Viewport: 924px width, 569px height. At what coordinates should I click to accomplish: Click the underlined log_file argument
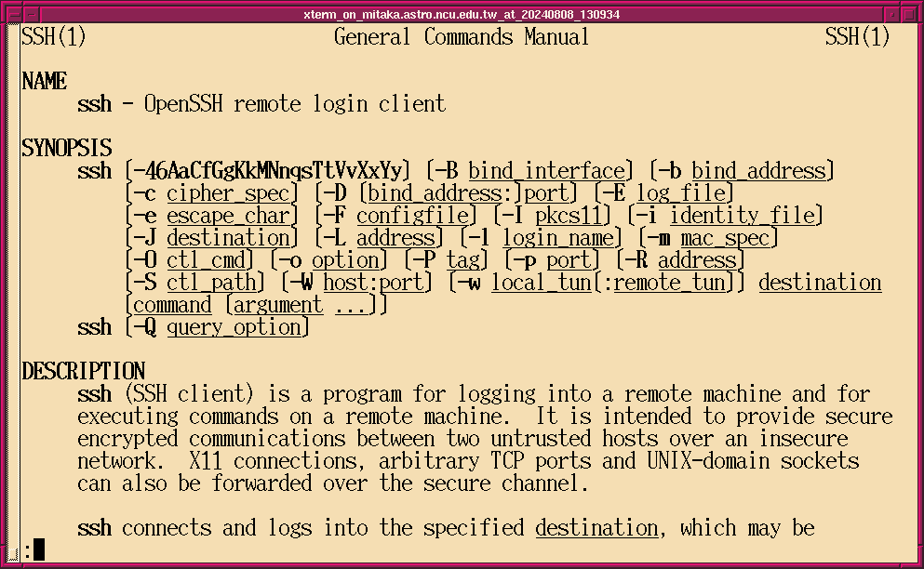(680, 193)
